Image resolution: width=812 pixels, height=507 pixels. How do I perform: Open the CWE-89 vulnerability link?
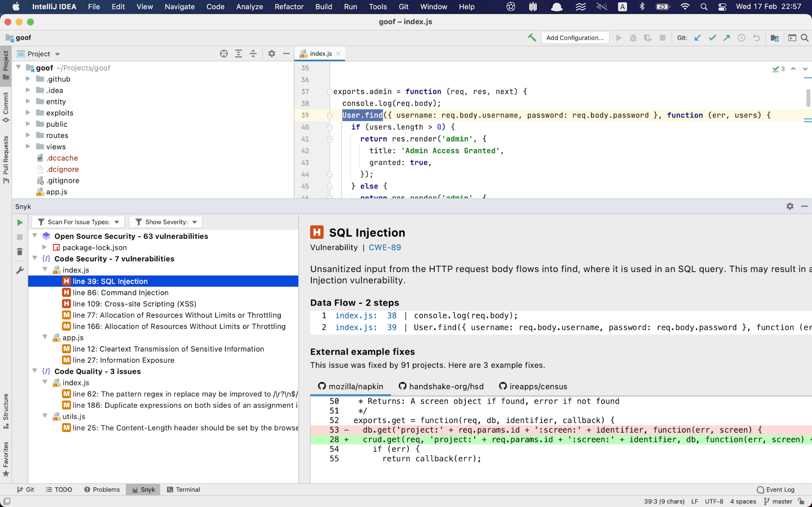384,247
